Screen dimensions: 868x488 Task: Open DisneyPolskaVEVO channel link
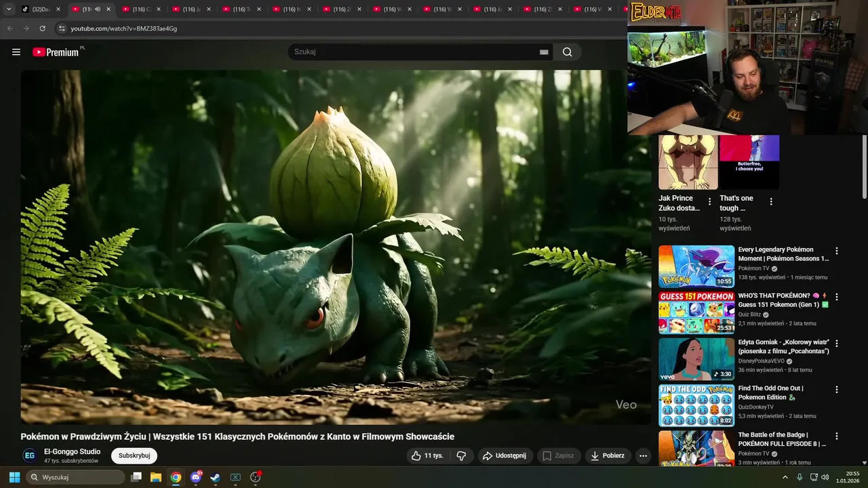click(x=762, y=361)
